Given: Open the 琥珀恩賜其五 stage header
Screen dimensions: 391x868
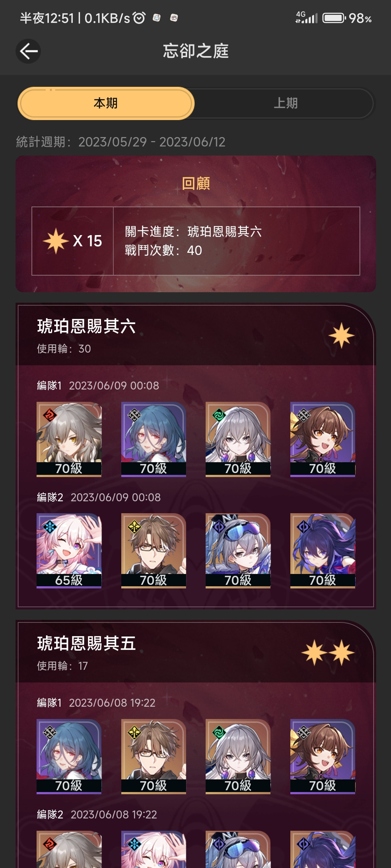Looking at the screenshot, I should point(195,652).
